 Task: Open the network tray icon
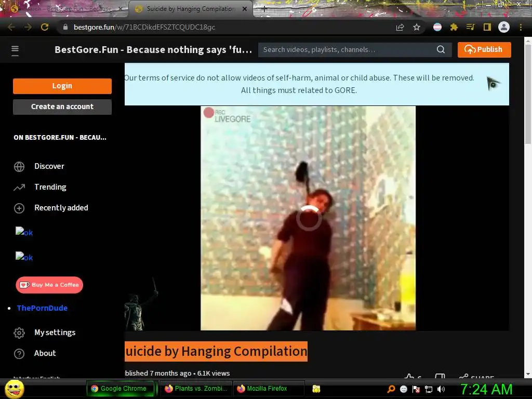click(429, 389)
